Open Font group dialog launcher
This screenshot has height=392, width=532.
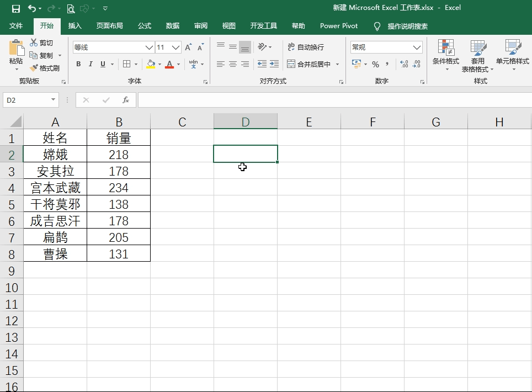(205, 82)
